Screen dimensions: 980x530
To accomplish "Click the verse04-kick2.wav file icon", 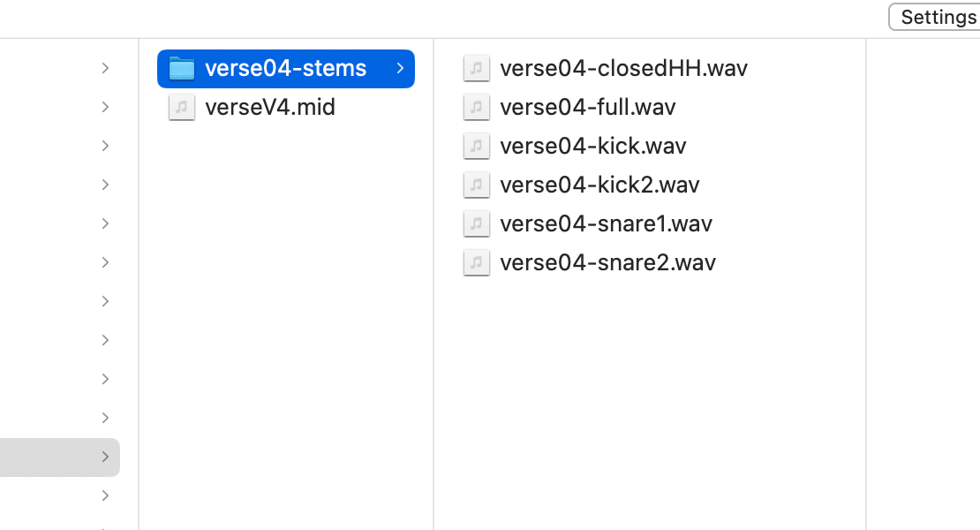I will 477,185.
